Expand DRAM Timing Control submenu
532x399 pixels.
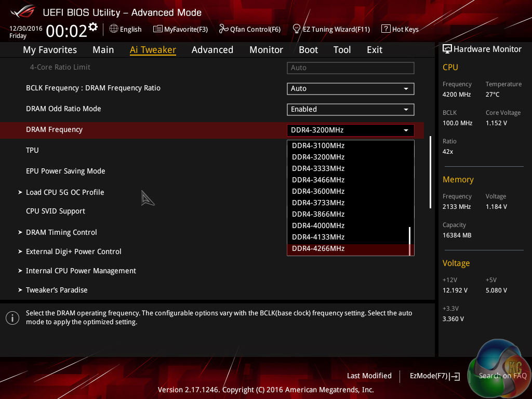coord(61,232)
